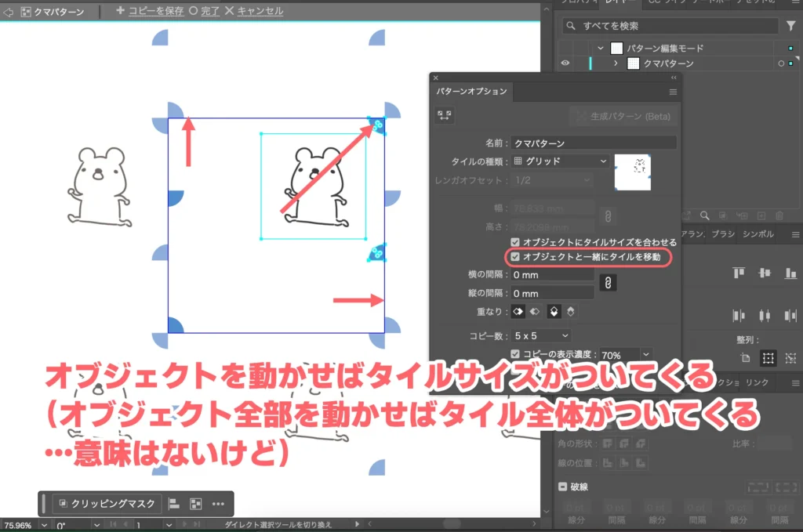Screen dimensions: 803x532
Task: Click the 名前 field containing クマパターン
Action: (593, 143)
